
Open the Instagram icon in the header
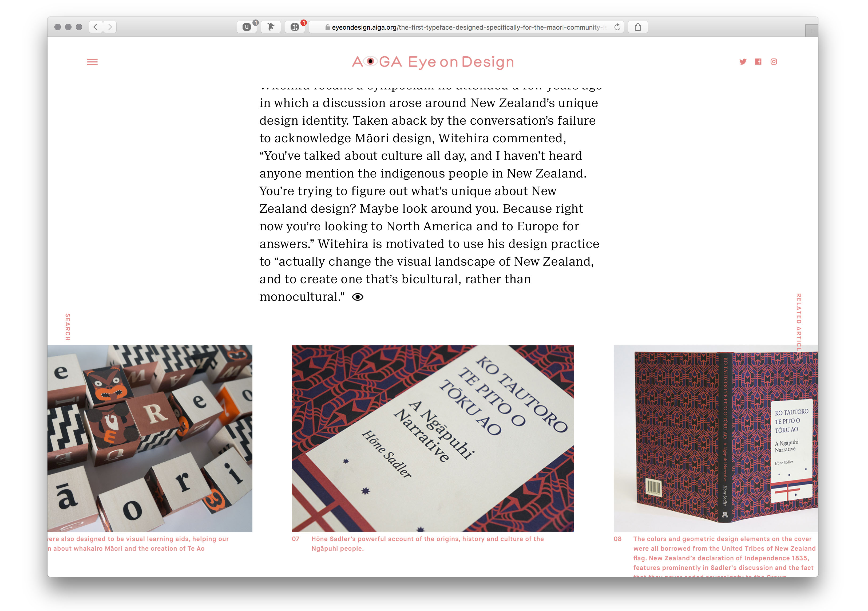click(774, 62)
